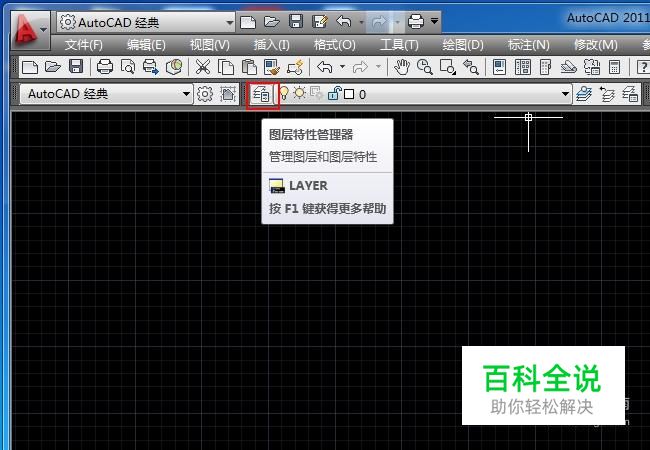
Task: Click Open folder in Standard toolbar
Action: coord(53,67)
